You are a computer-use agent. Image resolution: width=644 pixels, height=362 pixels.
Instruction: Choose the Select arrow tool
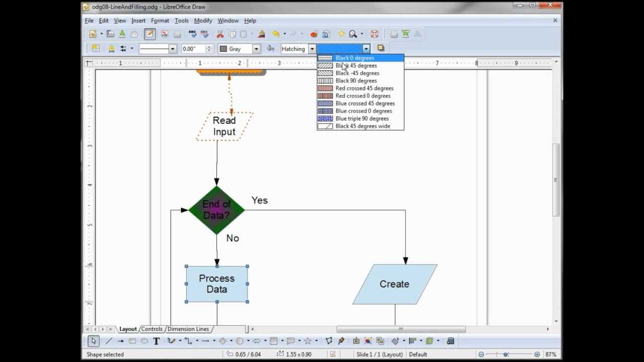[93, 341]
